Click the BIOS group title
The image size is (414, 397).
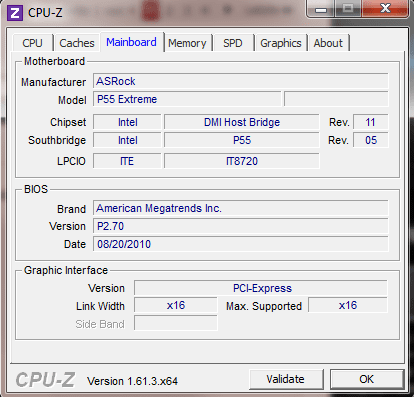[36, 189]
